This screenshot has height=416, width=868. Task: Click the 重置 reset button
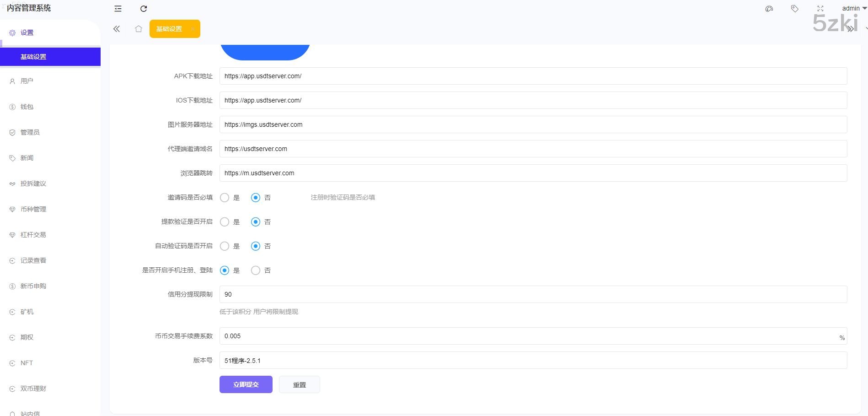point(300,385)
